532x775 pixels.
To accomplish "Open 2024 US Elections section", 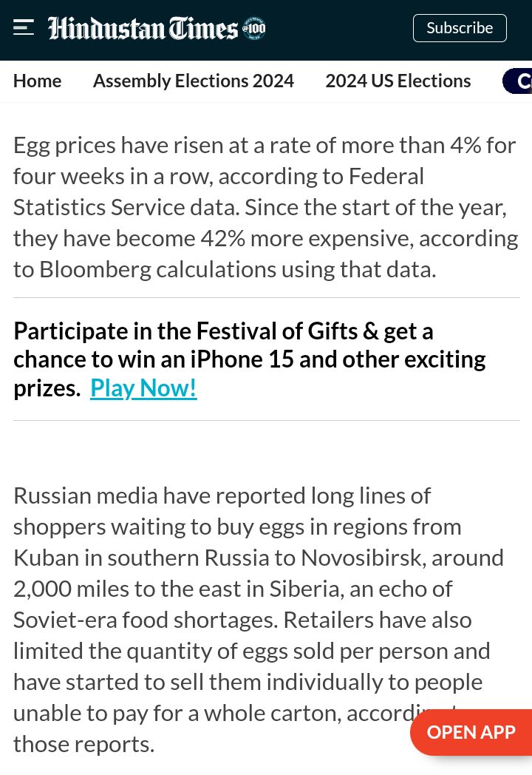I will (398, 81).
